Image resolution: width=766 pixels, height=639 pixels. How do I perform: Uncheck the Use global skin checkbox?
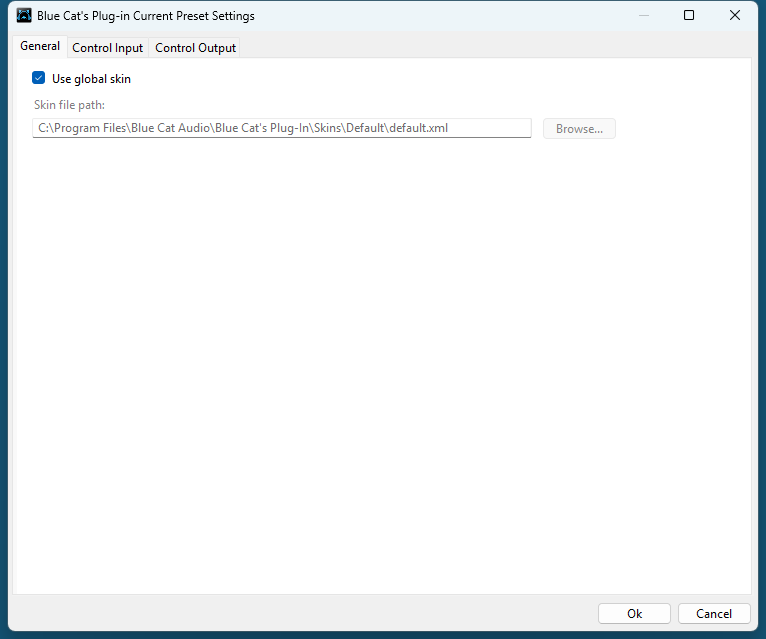(x=39, y=78)
